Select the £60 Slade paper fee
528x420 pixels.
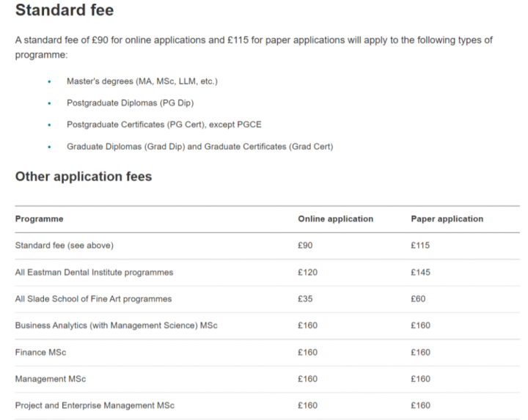[418, 299]
